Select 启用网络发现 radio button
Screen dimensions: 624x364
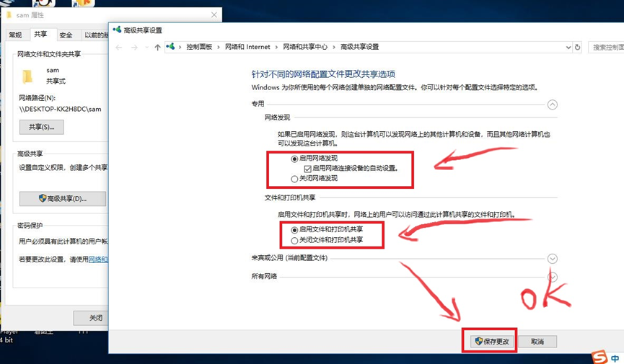(x=294, y=159)
